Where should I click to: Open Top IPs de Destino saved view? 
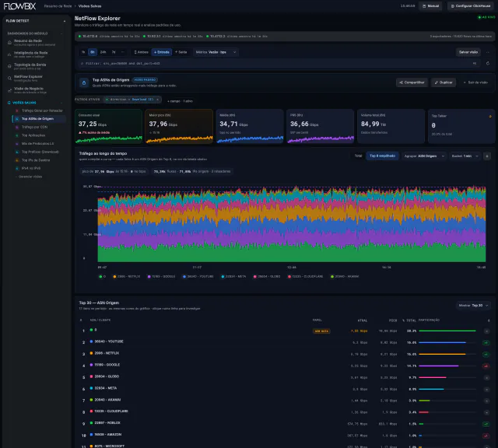click(39, 160)
